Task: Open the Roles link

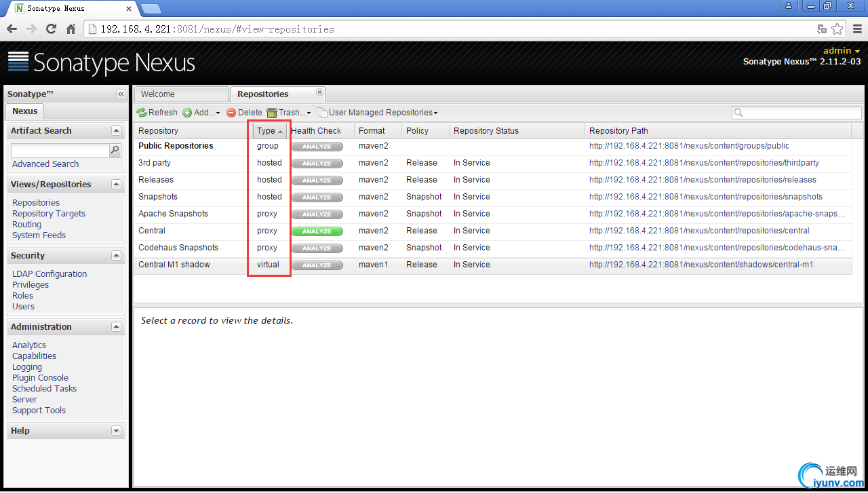Action: (x=22, y=296)
